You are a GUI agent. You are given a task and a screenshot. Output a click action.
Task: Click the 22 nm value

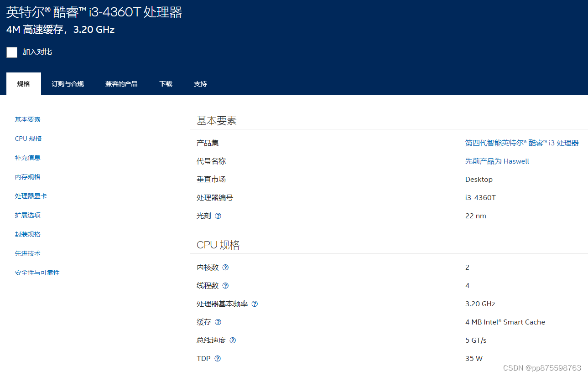476,216
